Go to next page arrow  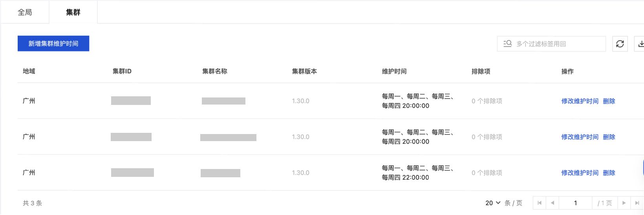[x=624, y=203]
